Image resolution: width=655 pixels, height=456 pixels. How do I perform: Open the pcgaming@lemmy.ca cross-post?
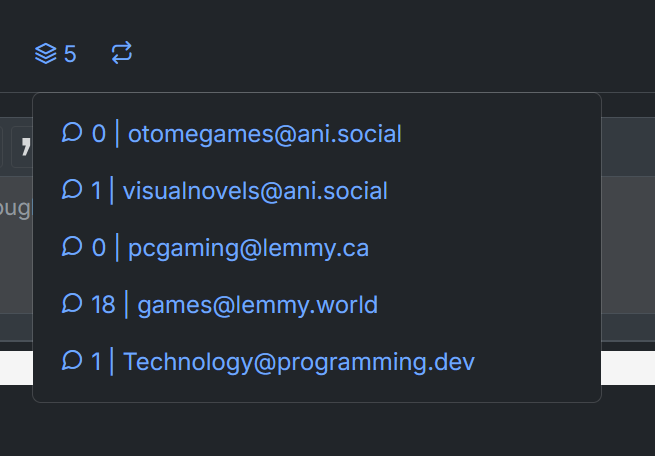coord(249,248)
